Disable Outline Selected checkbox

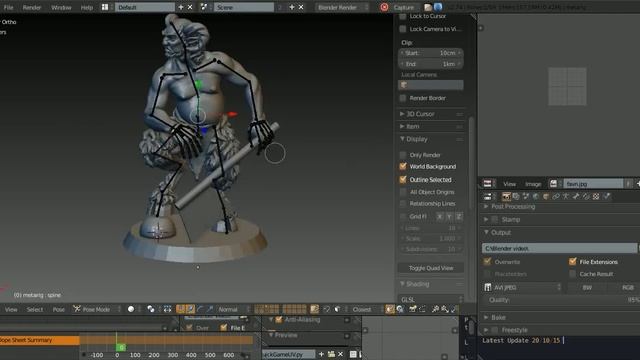click(403, 180)
